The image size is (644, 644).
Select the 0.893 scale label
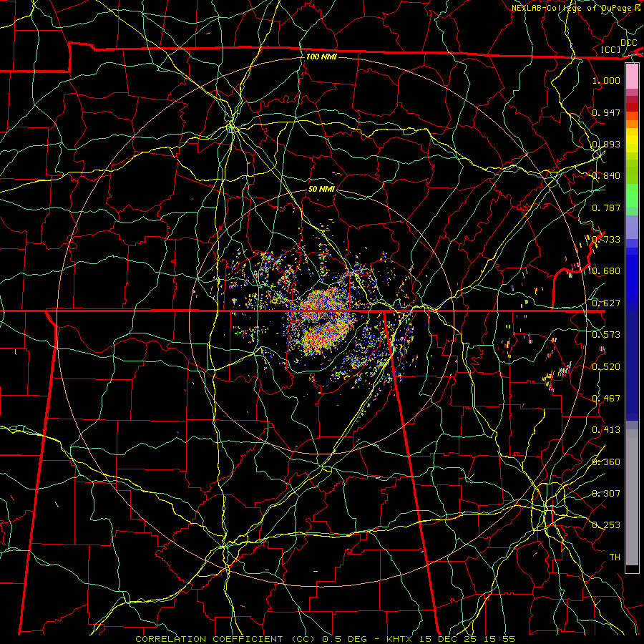pos(606,144)
